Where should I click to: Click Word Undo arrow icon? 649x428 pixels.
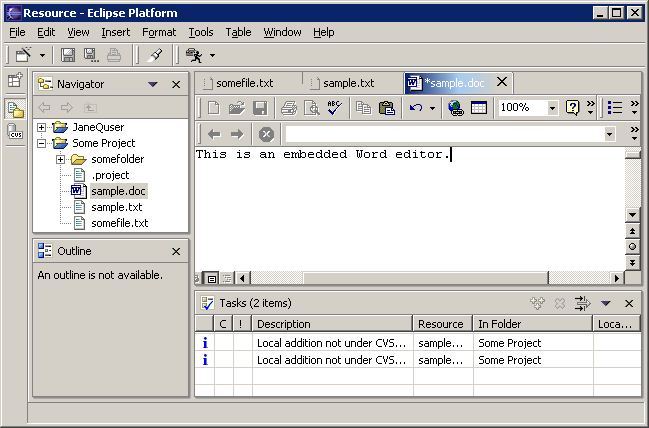click(x=416, y=108)
